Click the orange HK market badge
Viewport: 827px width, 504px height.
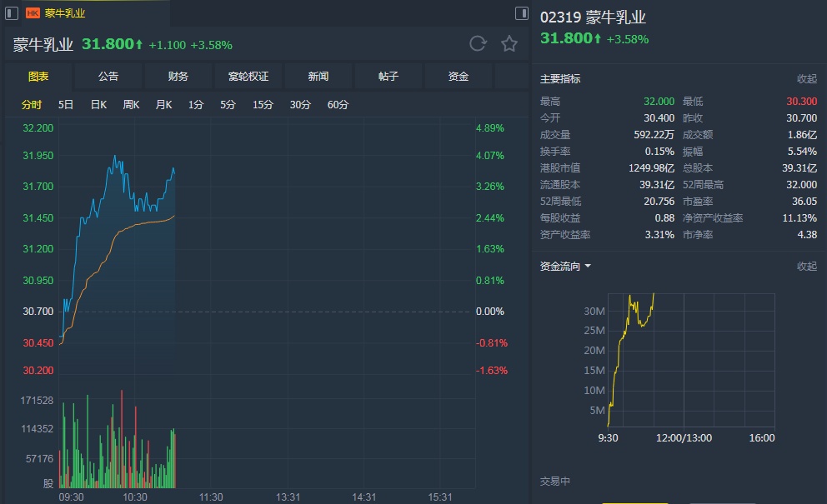(x=33, y=13)
